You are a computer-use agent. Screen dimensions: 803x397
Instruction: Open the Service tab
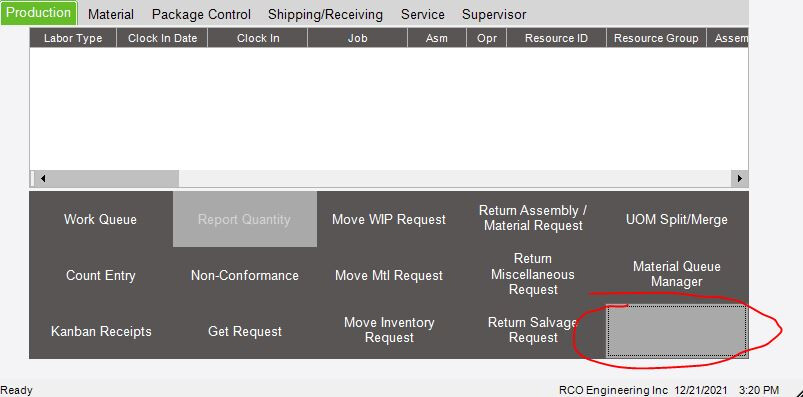pos(422,14)
